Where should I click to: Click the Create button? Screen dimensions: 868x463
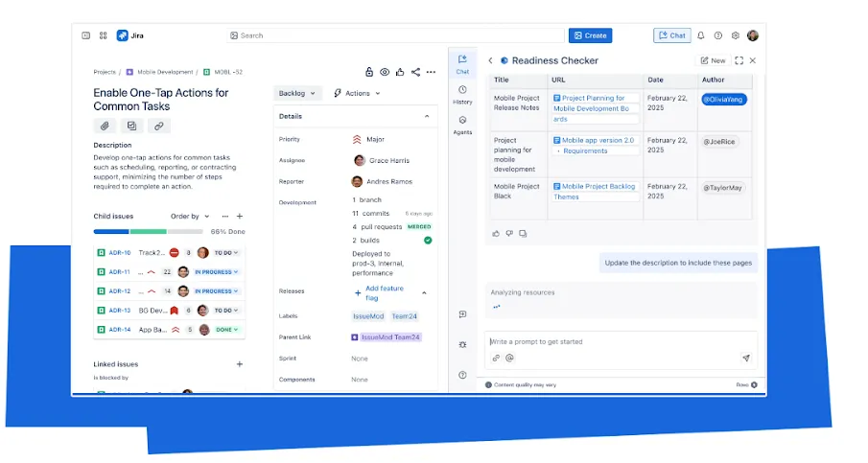[590, 35]
